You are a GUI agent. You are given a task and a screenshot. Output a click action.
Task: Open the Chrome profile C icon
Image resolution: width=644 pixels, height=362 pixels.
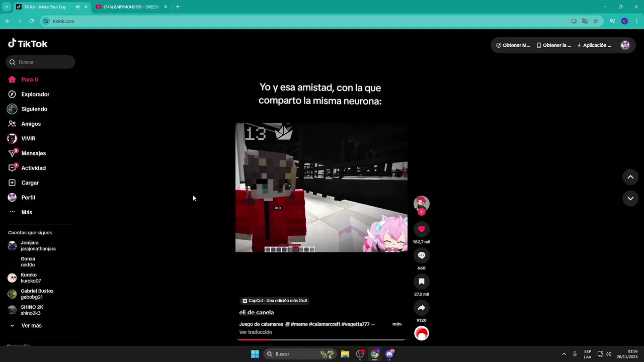click(624, 21)
